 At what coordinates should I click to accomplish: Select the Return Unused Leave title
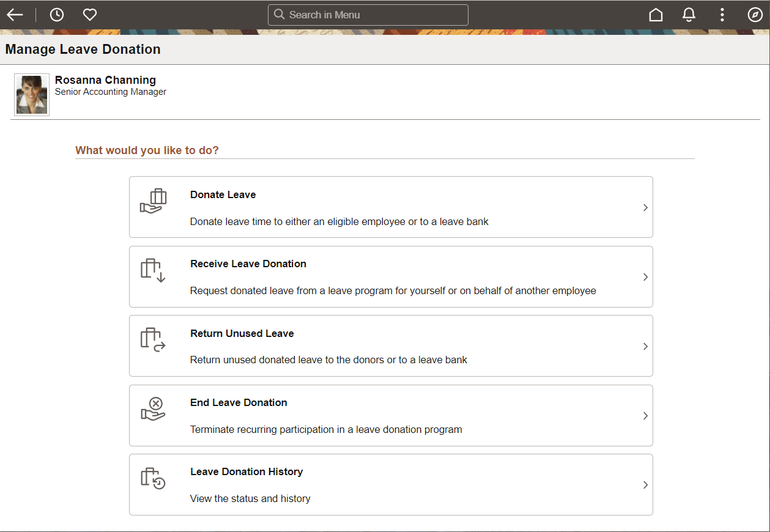[242, 333]
